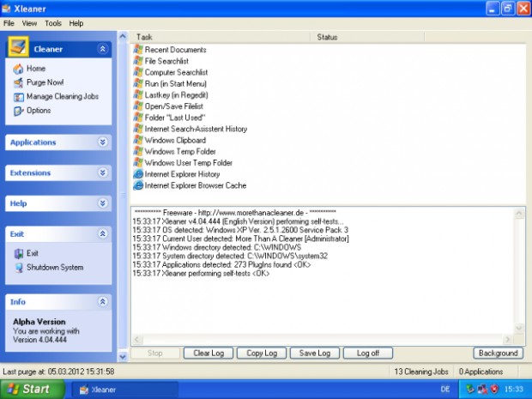Click the File Searchlist task icon

(138, 61)
